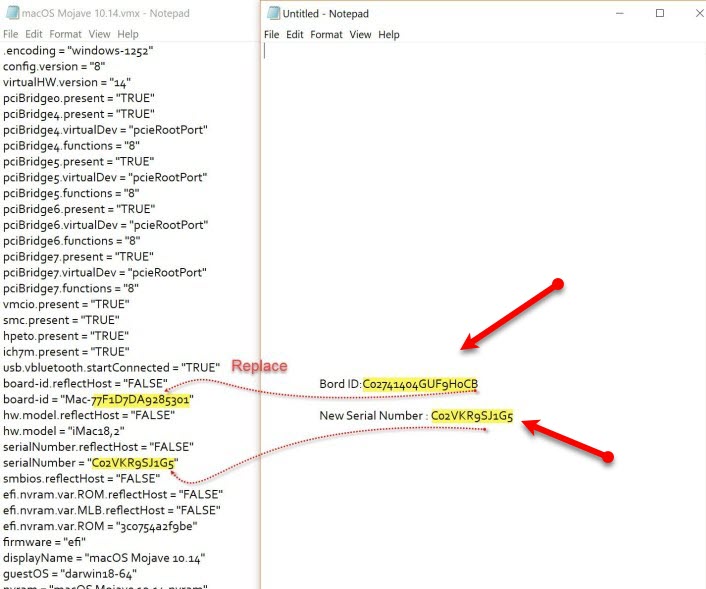Open Help menu in the vmx Notepad window

pos(128,34)
